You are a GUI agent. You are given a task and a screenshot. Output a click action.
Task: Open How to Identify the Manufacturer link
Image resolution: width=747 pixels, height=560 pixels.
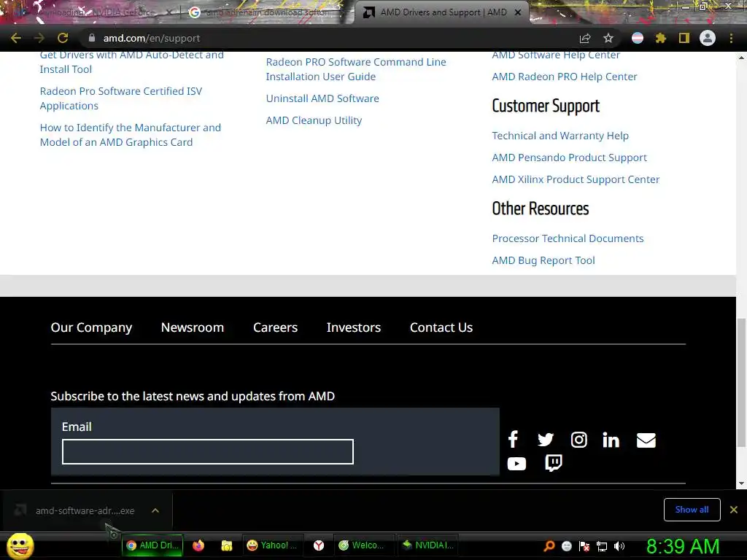click(131, 135)
